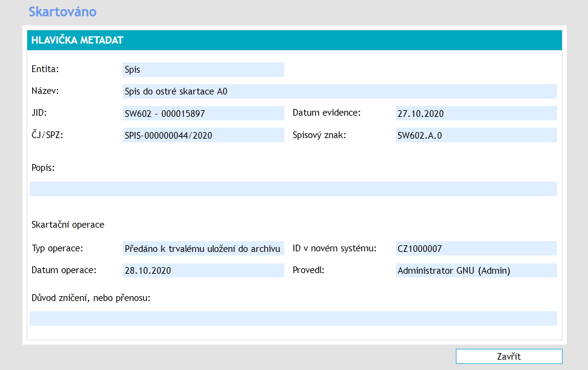
Task: Select the Název field text
Action: [339, 91]
